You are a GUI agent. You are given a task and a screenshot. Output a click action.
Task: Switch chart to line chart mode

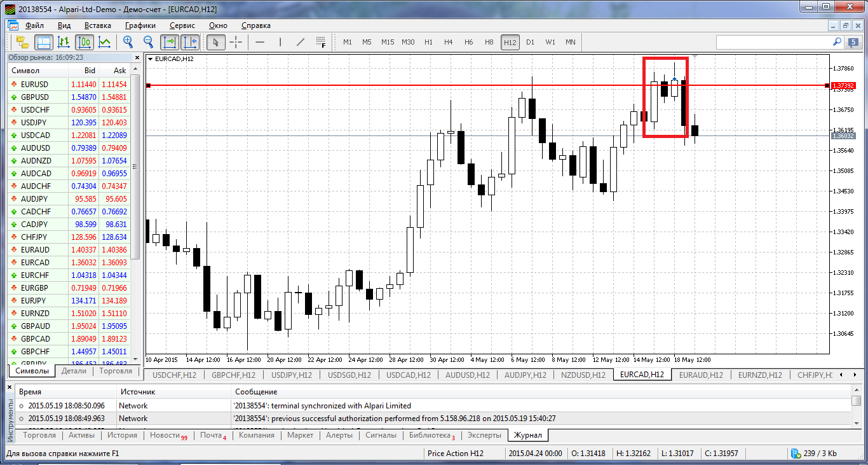(x=105, y=43)
